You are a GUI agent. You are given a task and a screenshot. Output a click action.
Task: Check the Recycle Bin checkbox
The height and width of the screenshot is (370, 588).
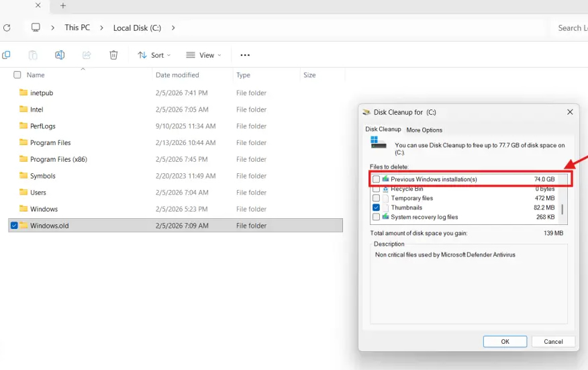(376, 189)
